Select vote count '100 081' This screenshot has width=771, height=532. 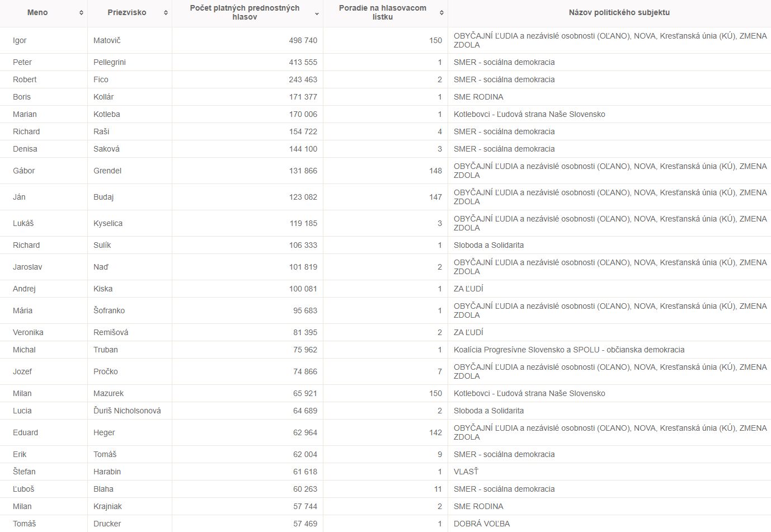point(303,289)
